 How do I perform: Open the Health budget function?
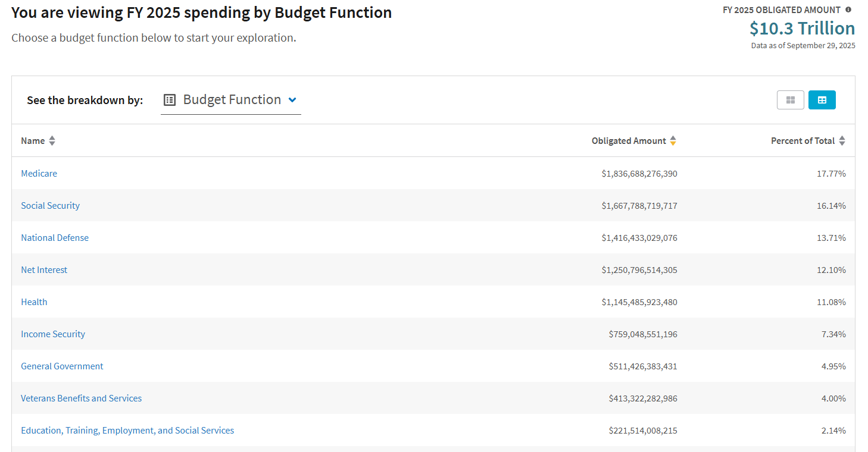pos(34,302)
